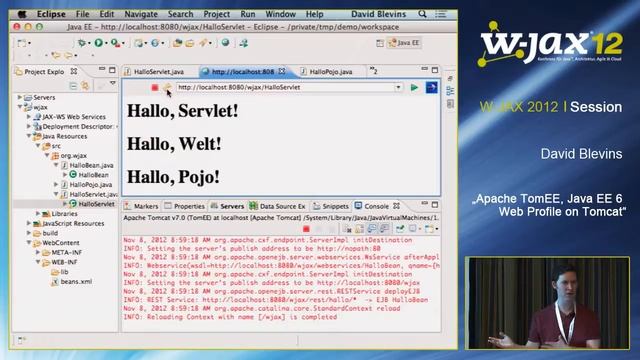Close the Console view tab
This screenshot has height=360, width=640.
click(396, 206)
